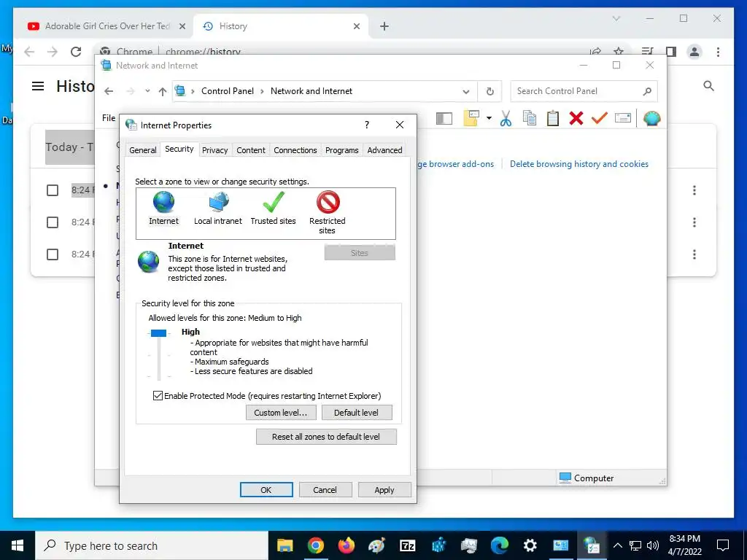Screen dimensions: 747x560
Task: Click the clipboard Paste icon in toolbar
Action: pyautogui.click(x=553, y=118)
